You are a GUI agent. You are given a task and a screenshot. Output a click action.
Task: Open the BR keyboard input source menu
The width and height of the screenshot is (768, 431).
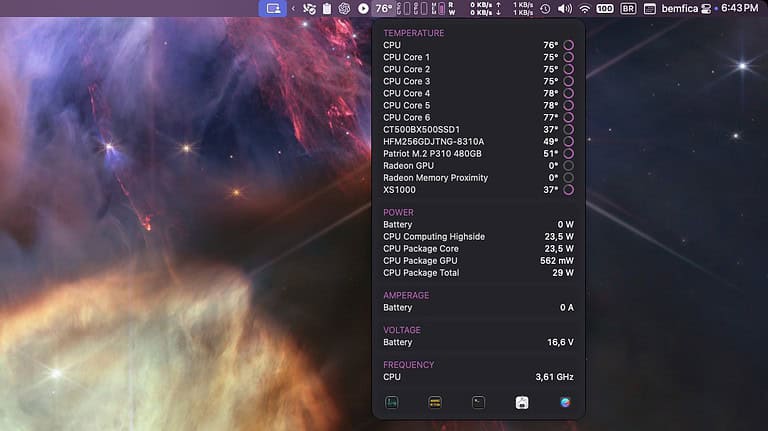[x=628, y=8]
